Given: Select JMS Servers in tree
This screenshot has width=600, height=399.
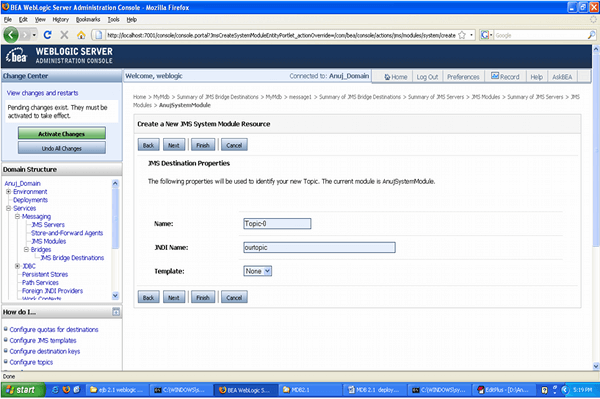Looking at the screenshot, I should 48,225.
